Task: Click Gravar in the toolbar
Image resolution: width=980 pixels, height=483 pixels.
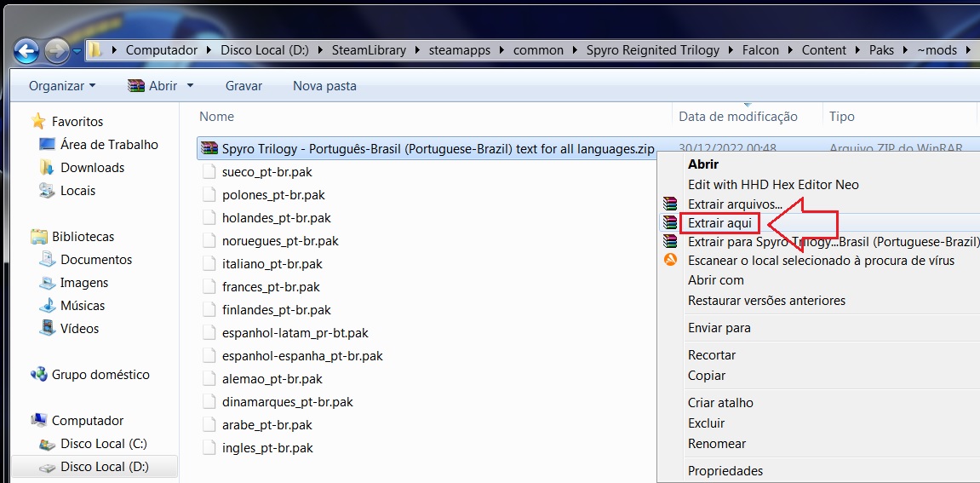Action: point(244,86)
